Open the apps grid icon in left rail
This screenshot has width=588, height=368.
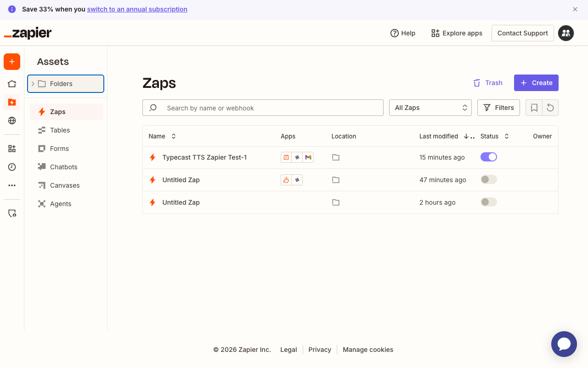point(12,149)
